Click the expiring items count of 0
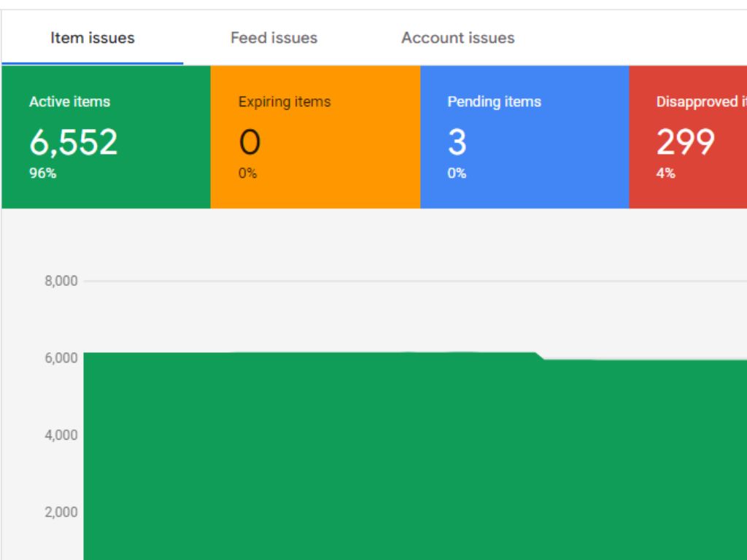Viewport: 747px width, 560px height. pyautogui.click(x=249, y=142)
